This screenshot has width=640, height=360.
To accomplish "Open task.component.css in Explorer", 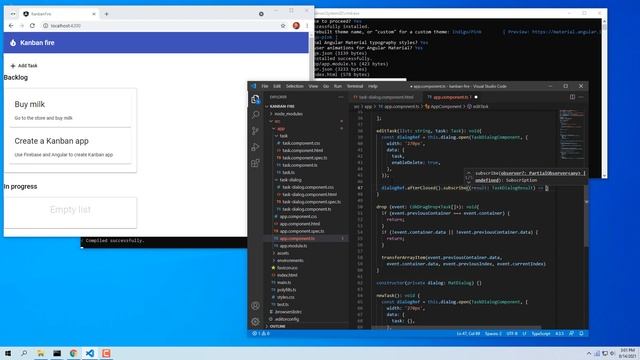I will tap(301, 143).
